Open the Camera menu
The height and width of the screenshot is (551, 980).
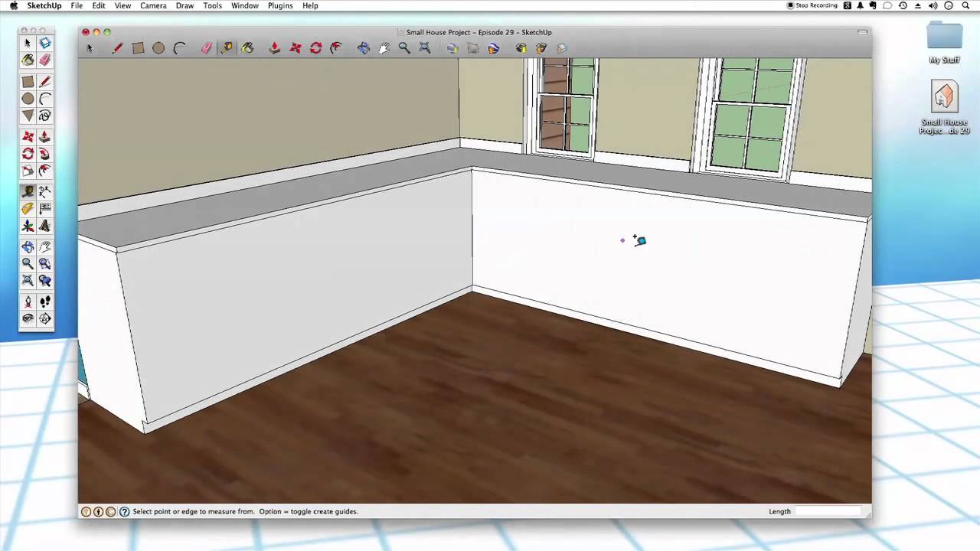(153, 5)
